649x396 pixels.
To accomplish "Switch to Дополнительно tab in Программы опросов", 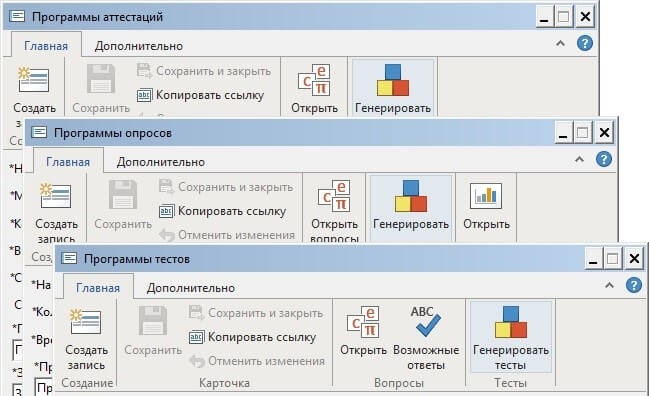I will tap(161, 162).
